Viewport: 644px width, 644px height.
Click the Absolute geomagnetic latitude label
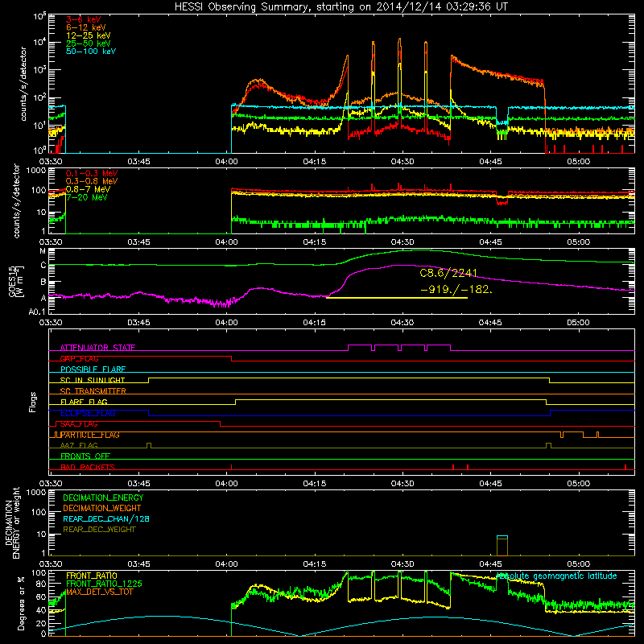[556, 576]
